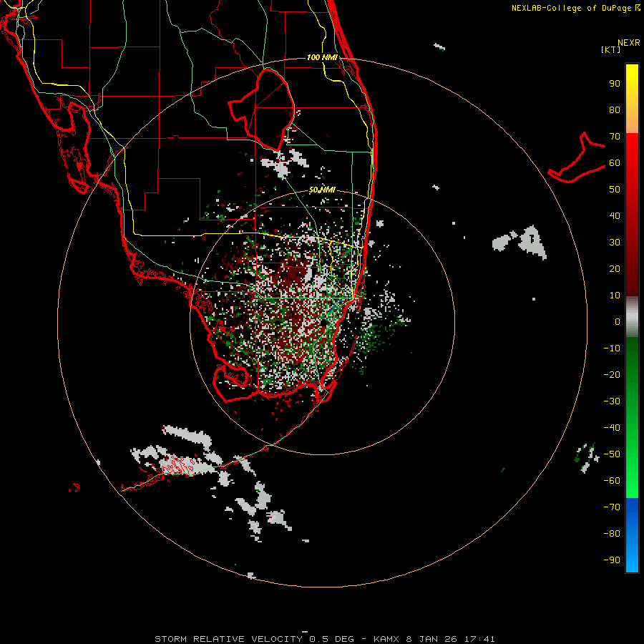Image resolution: width=644 pixels, height=644 pixels.
Task: Click the Bahamas island outline east of Florida
Action: click(x=577, y=158)
